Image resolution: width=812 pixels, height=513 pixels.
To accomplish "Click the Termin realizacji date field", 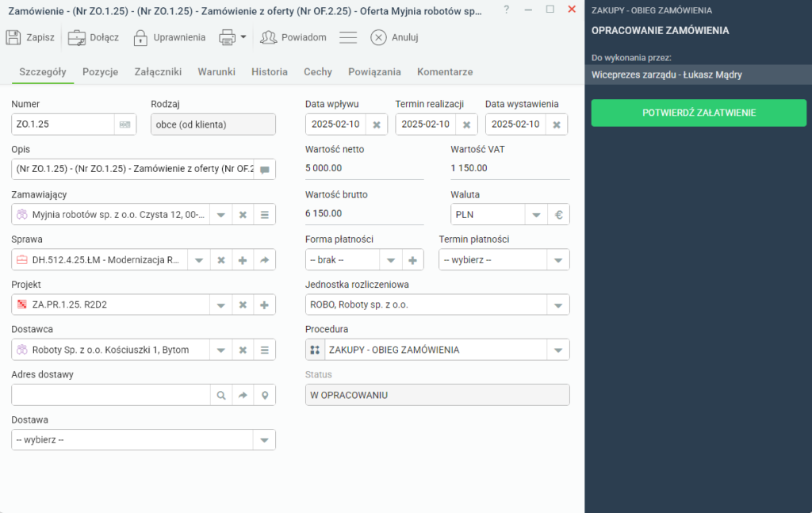I will 426,124.
